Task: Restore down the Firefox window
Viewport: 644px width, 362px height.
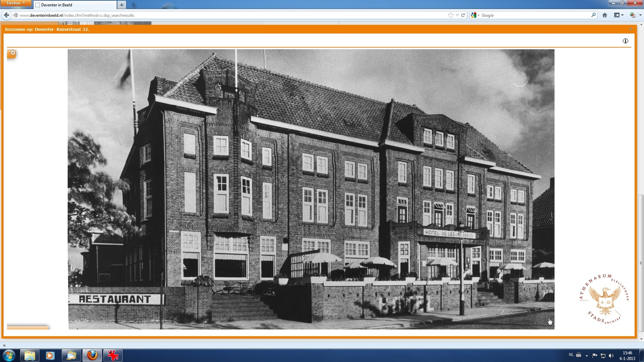Action: (622, 3)
